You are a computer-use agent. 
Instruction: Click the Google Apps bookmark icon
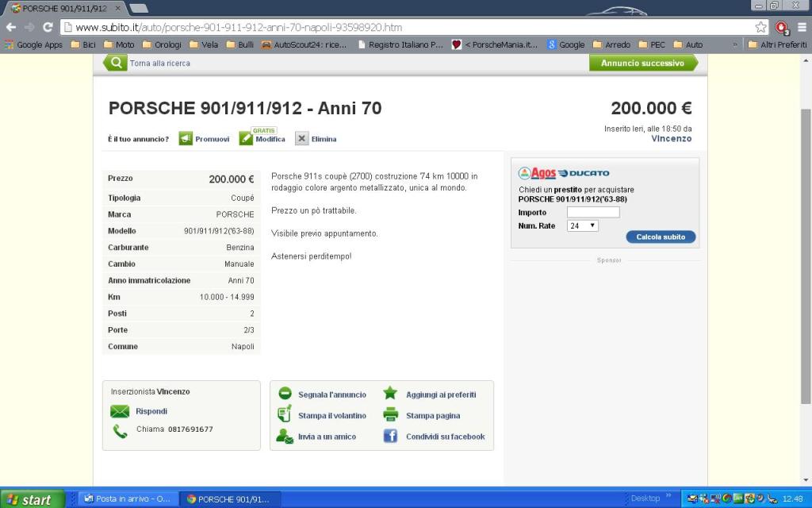[8, 44]
